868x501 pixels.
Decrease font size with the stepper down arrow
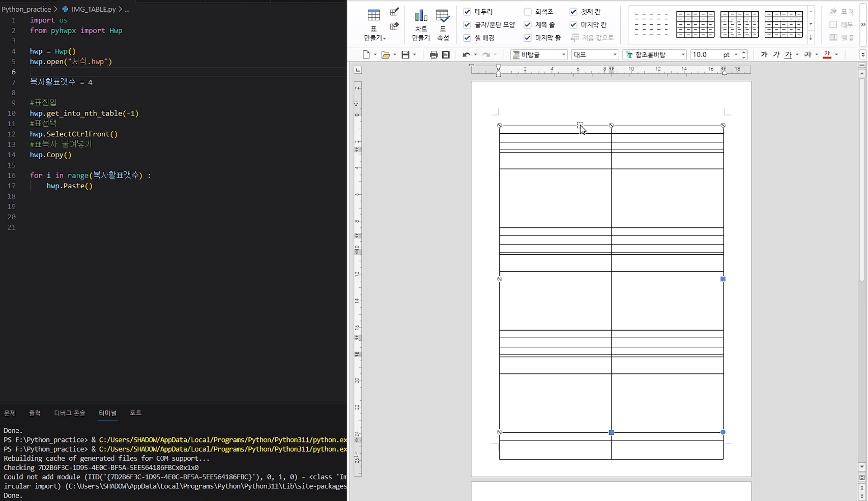pyautogui.click(x=744, y=57)
